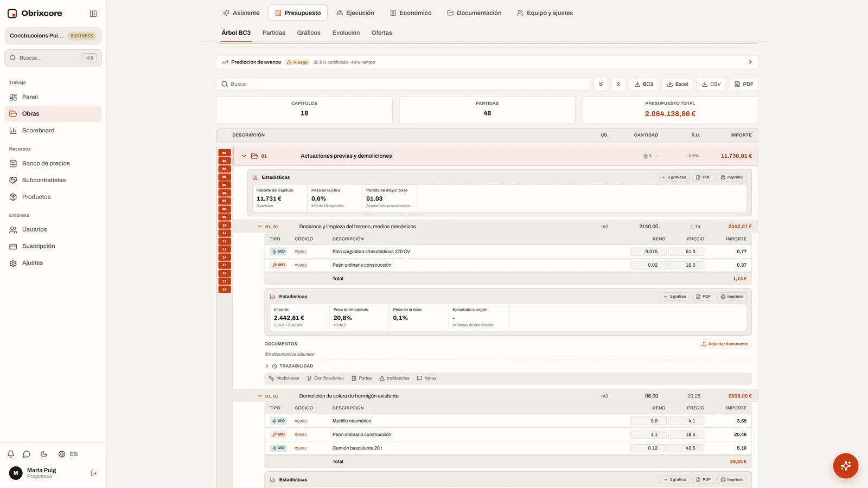Expand all chapters double-chevron down
Image resolution: width=868 pixels, height=488 pixels.
pyautogui.click(x=601, y=84)
